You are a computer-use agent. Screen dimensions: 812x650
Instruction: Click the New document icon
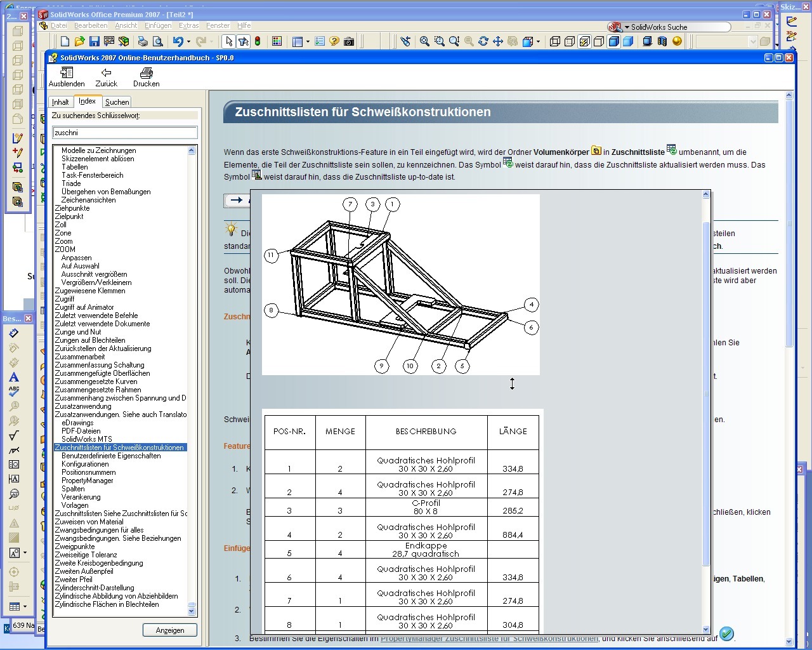tap(65, 41)
